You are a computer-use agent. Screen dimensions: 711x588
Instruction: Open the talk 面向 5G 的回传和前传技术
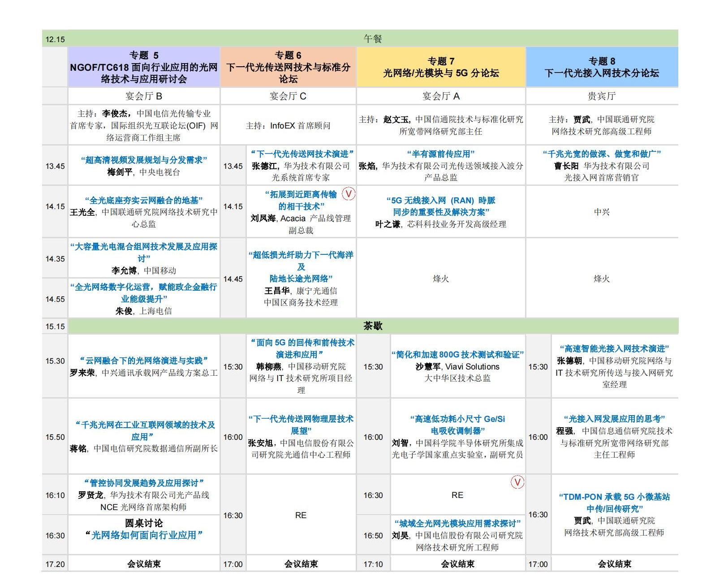302,348
